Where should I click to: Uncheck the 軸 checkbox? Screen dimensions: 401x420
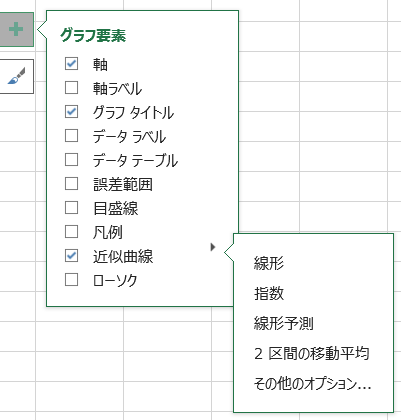(x=72, y=64)
